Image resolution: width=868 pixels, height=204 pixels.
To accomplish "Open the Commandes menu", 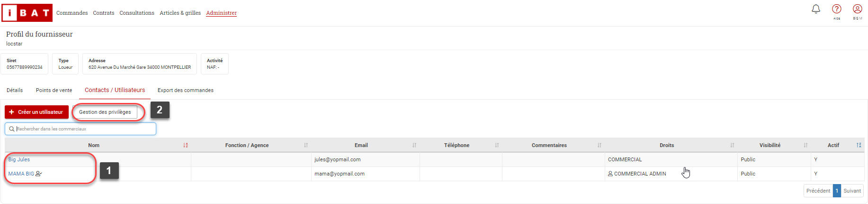I will click(72, 13).
